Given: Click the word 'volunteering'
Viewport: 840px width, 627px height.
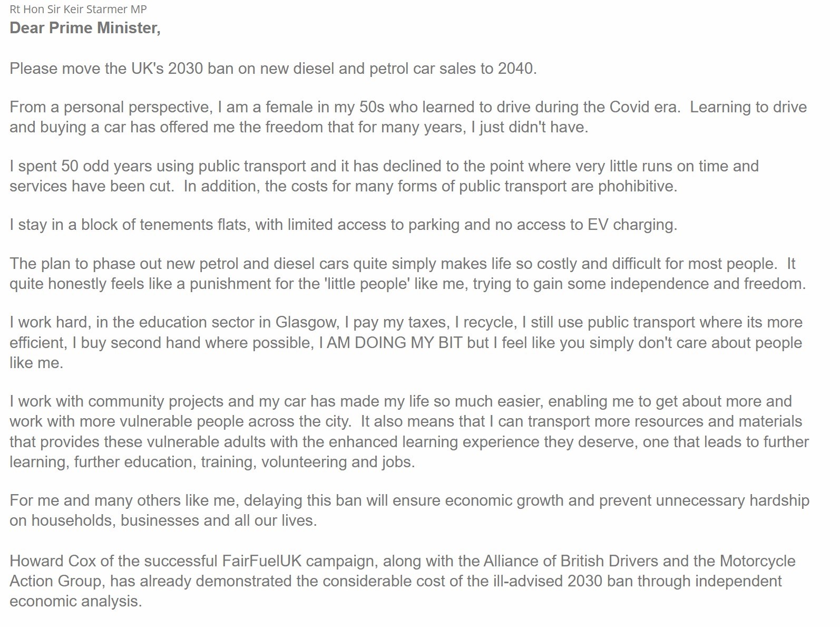Looking at the screenshot, I should [304, 462].
